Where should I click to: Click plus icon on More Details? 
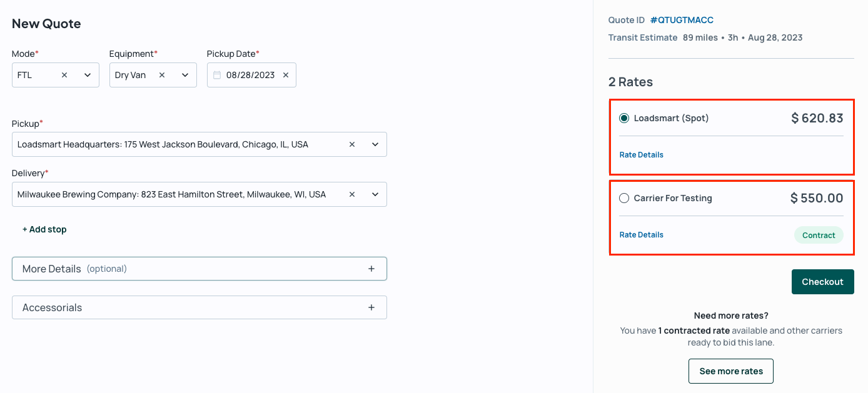(x=371, y=269)
